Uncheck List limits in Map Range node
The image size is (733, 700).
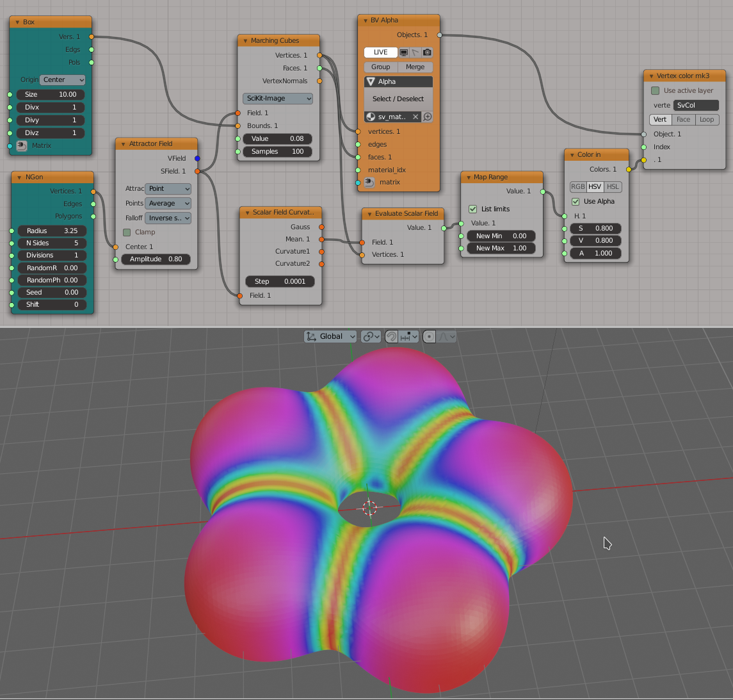pos(472,209)
